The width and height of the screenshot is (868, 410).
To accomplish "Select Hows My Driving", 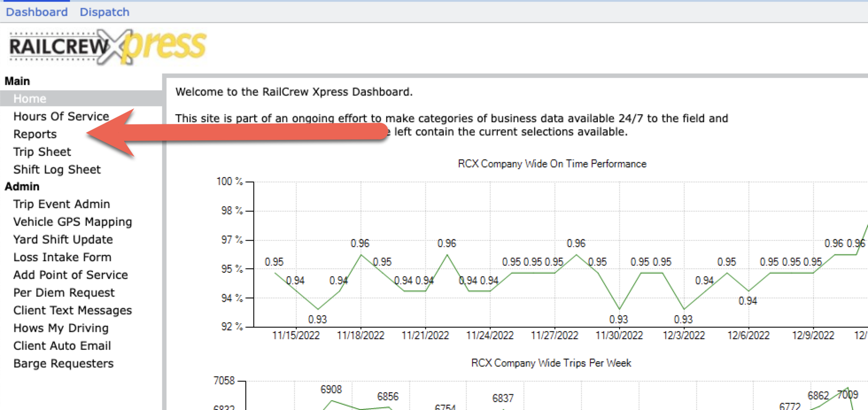I will tap(61, 328).
